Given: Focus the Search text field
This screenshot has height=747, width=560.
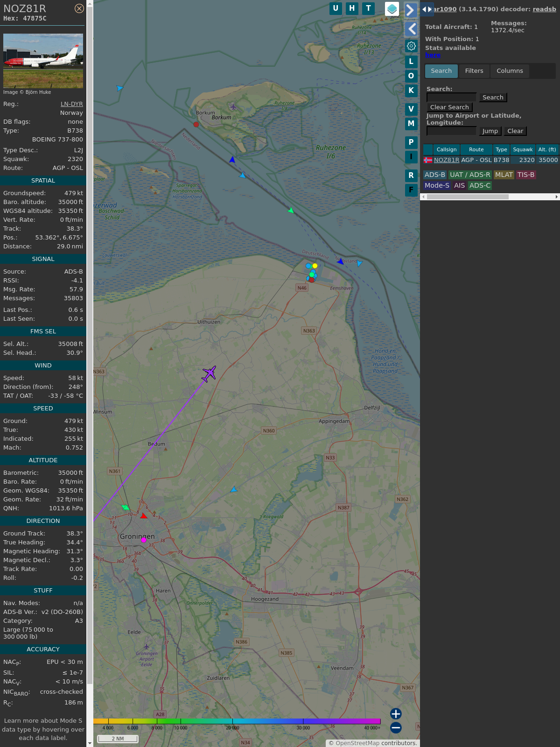Looking at the screenshot, I should tap(451, 97).
